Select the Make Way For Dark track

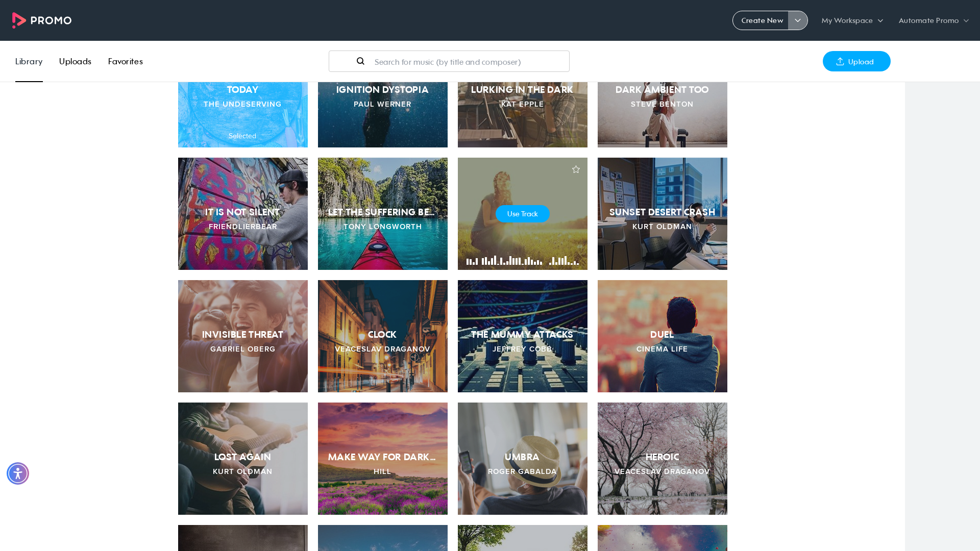383,459
